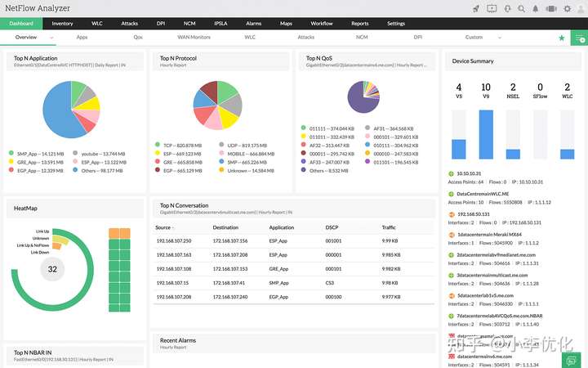
Task: Click the battery-shaped icon in header
Action: (551, 9)
